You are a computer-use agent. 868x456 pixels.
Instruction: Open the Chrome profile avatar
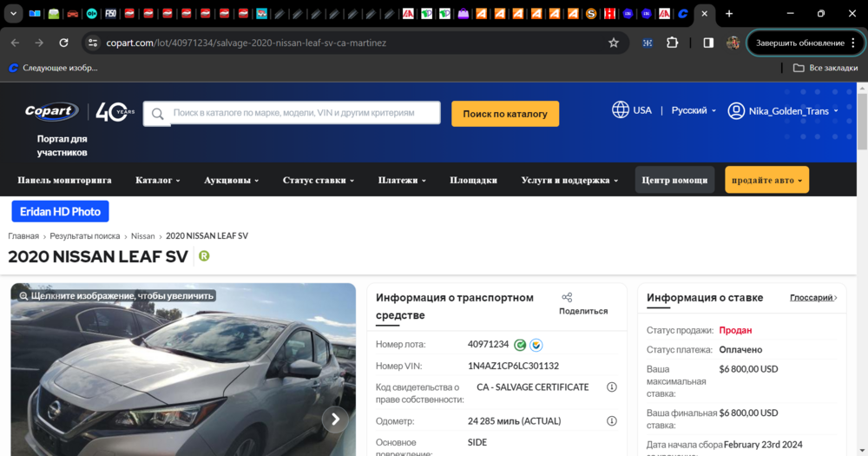pyautogui.click(x=733, y=43)
